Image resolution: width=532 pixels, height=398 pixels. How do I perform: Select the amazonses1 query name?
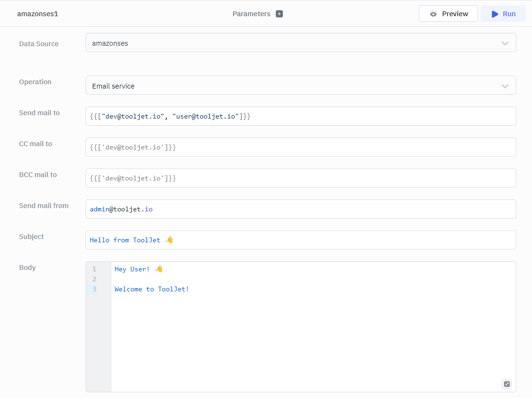[38, 14]
